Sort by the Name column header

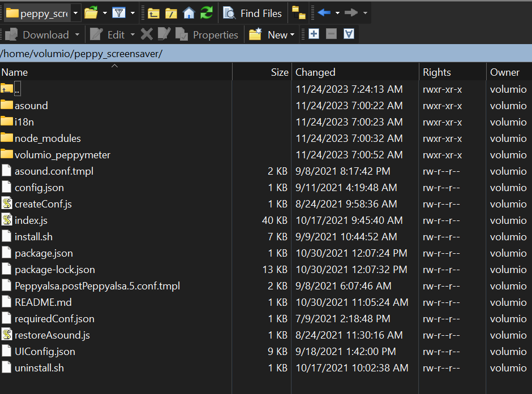point(116,72)
